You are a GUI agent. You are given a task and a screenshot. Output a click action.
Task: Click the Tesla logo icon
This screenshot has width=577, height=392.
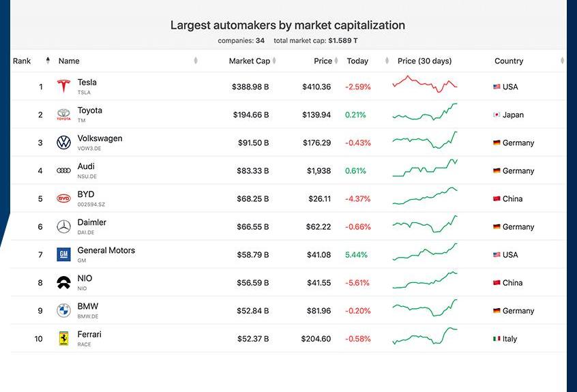coord(63,86)
